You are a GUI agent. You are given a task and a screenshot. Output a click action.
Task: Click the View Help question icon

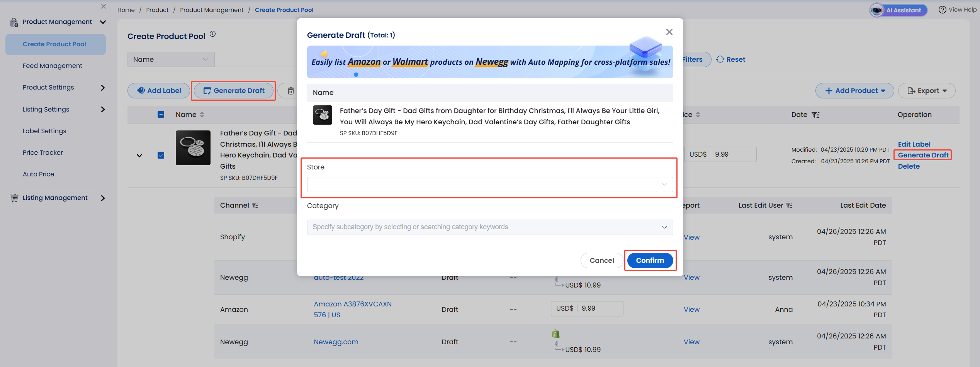(x=942, y=10)
